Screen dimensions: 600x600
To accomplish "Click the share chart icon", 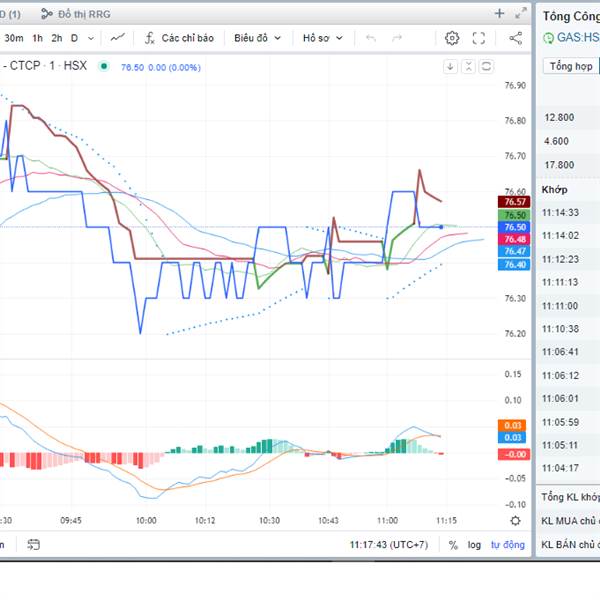I will pyautogui.click(x=515, y=38).
